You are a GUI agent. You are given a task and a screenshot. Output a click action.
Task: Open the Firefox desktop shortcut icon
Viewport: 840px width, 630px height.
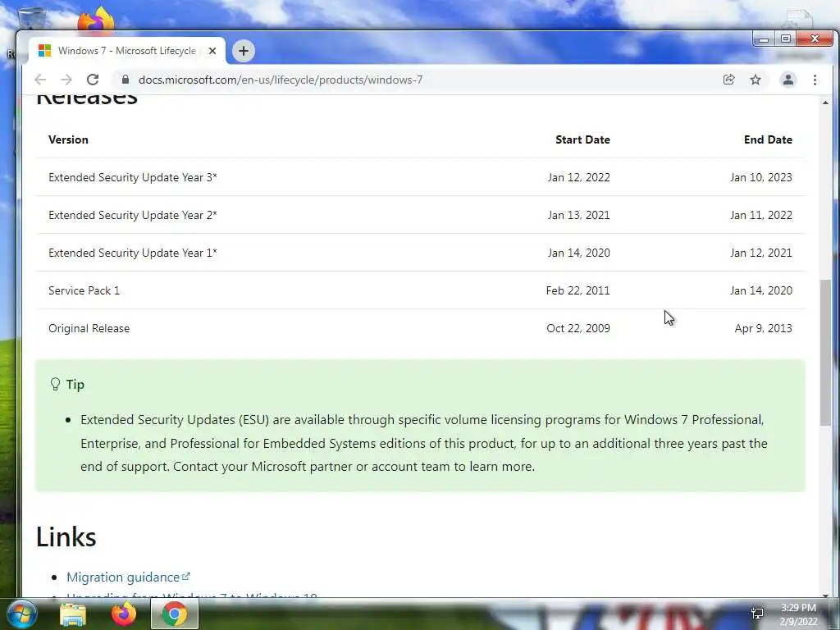click(x=96, y=20)
